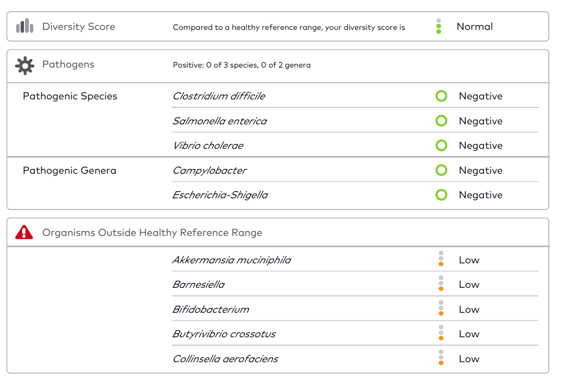Click the red warning triangle icon
Screen dimensions: 561x392
click(x=24, y=232)
